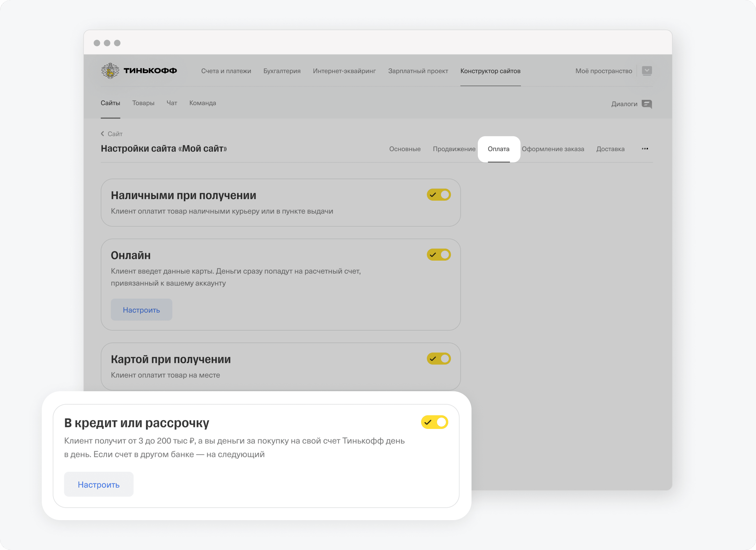
Task: Open the Команда tab
Action: 202,103
